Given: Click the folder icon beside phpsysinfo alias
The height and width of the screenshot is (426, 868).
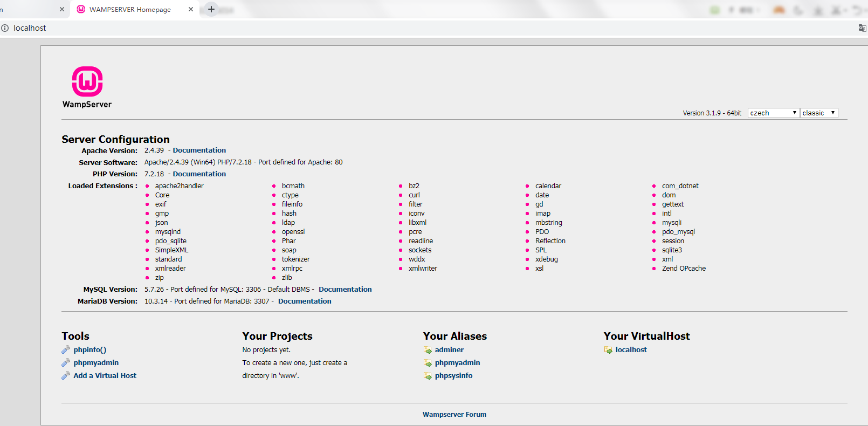Looking at the screenshot, I should coord(428,376).
